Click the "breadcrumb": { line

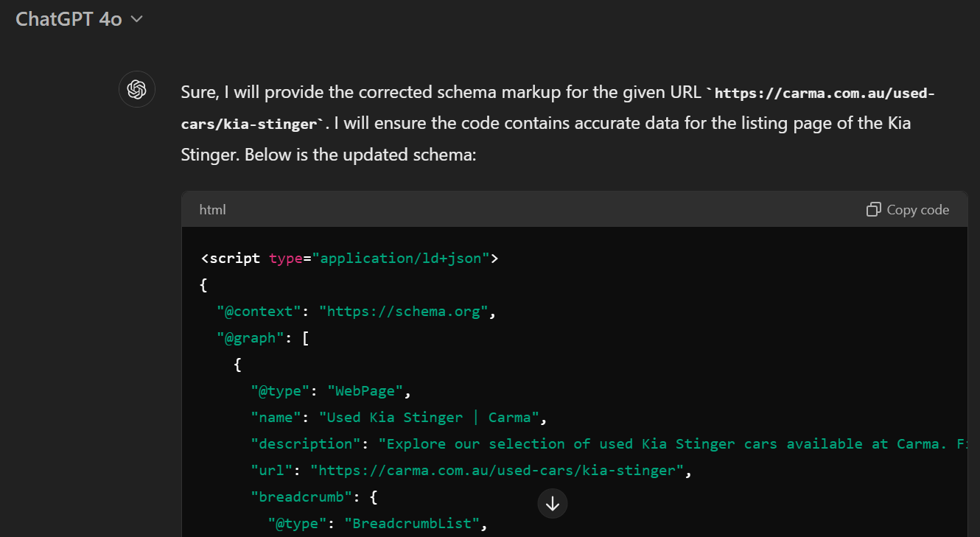(315, 497)
